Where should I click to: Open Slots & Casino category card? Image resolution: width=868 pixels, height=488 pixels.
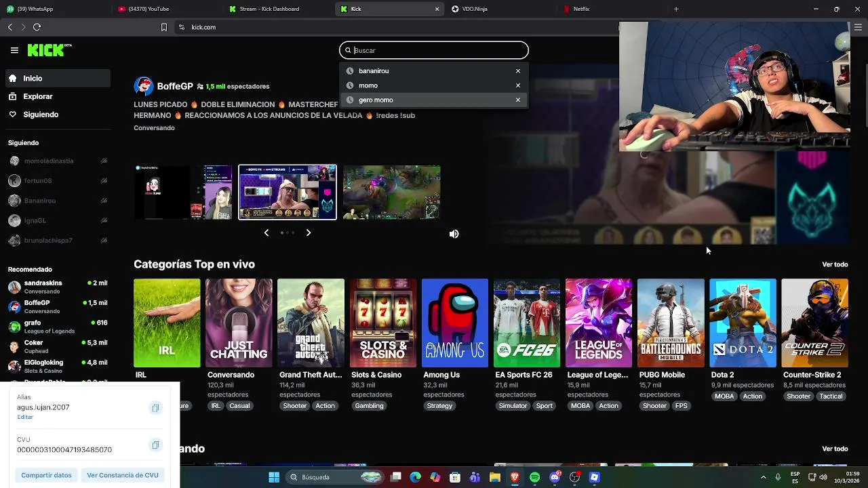pos(382,323)
